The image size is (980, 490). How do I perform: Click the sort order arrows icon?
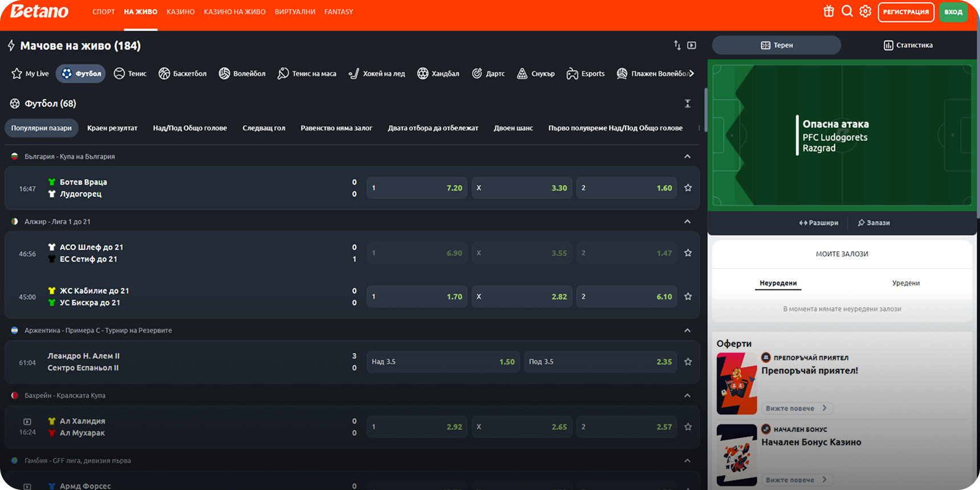pos(677,45)
